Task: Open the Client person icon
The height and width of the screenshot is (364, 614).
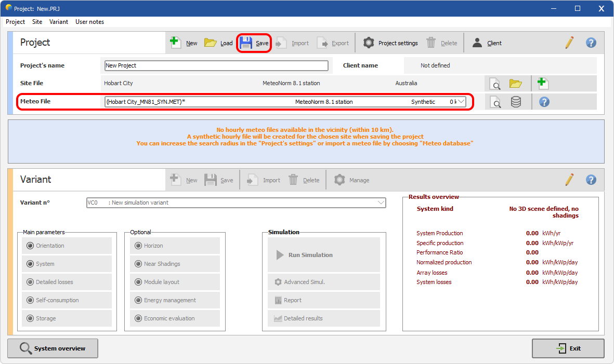Action: (477, 43)
